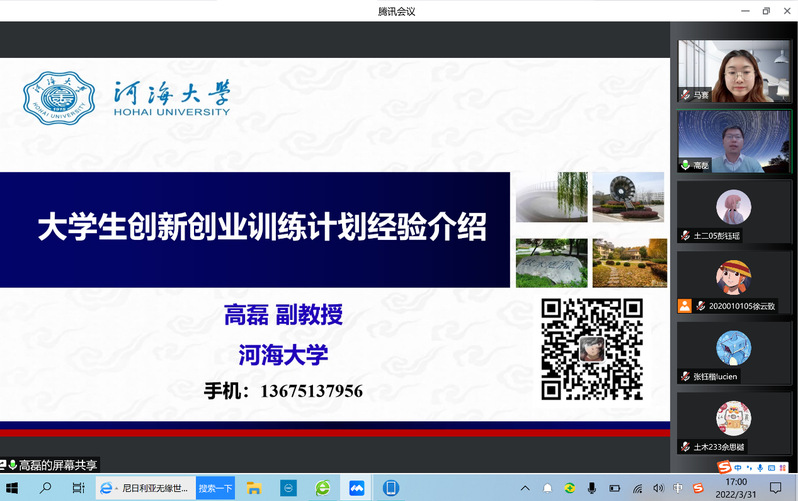Screen dimensions: 798x501
Task: Select 马赛 participant video thumbnail
Action: pos(733,70)
